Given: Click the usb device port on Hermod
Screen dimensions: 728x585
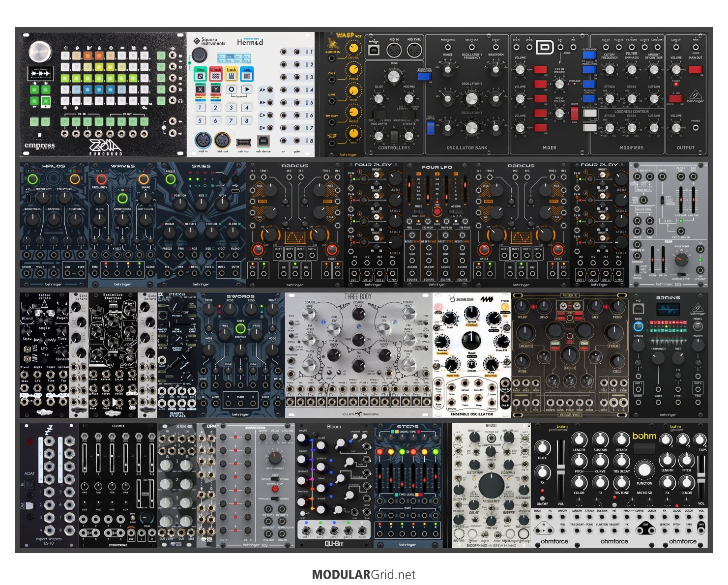Looking at the screenshot, I should tap(263, 141).
